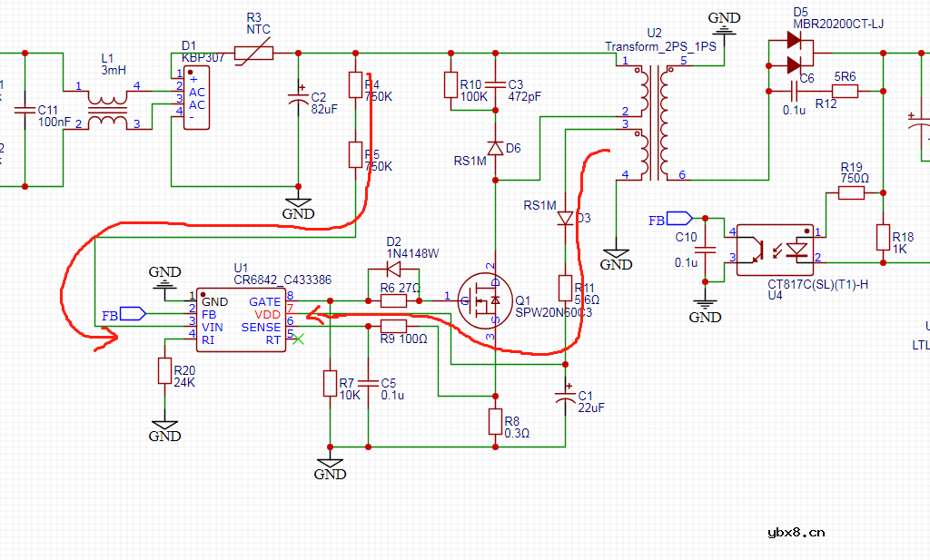Select the green no-connect marker on RT pin

point(298,339)
